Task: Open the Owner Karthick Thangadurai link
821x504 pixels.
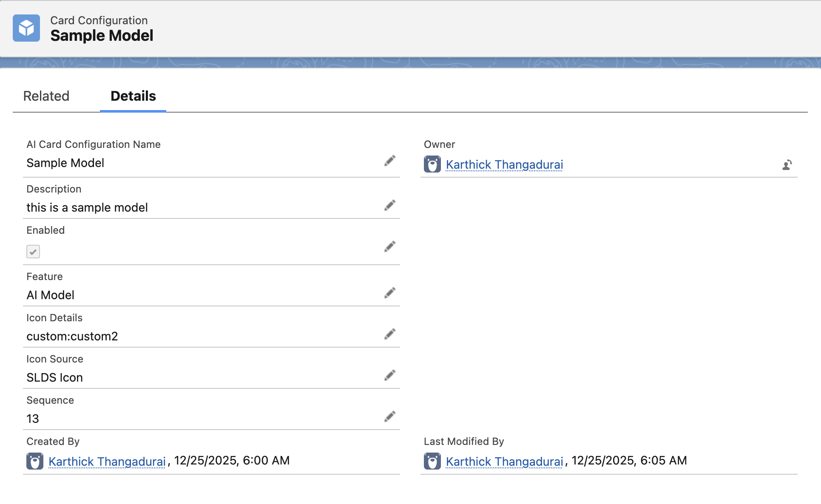Action: coord(504,164)
